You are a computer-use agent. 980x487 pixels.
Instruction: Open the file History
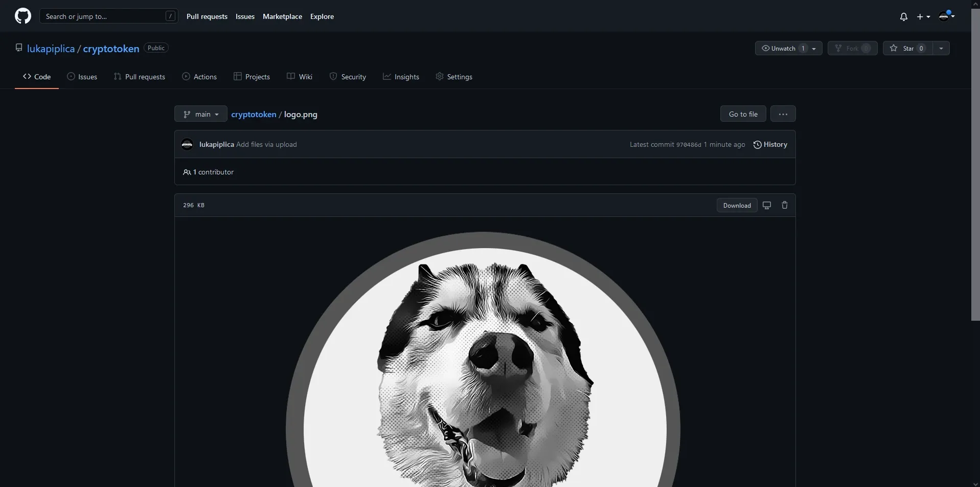point(770,144)
